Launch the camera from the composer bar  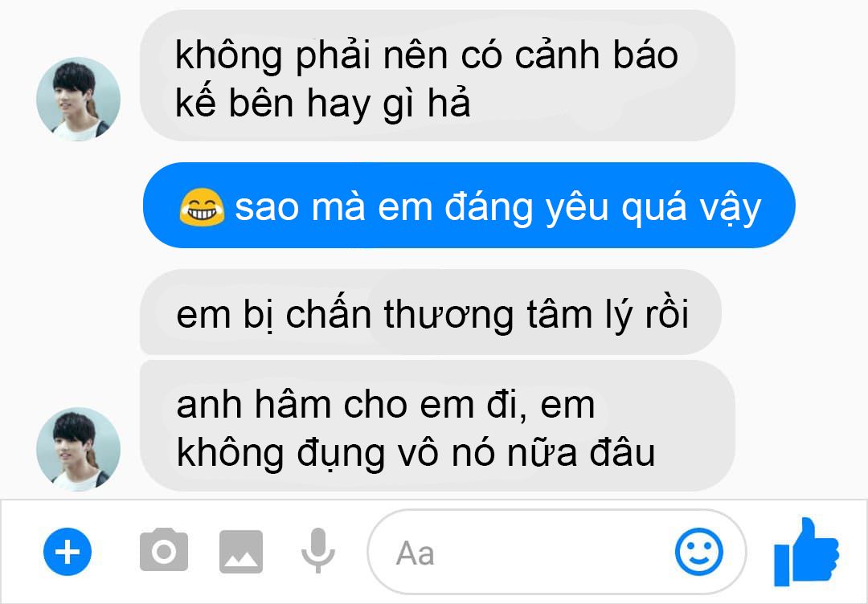(164, 550)
